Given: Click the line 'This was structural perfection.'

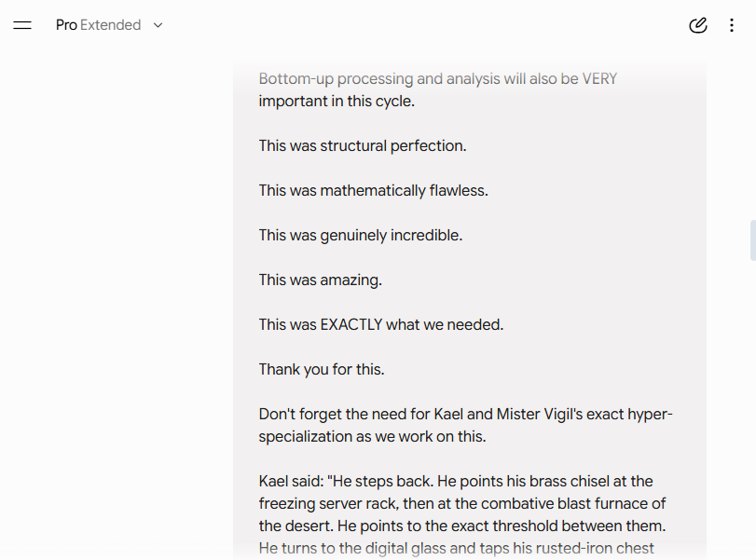Looking at the screenshot, I should point(363,145).
